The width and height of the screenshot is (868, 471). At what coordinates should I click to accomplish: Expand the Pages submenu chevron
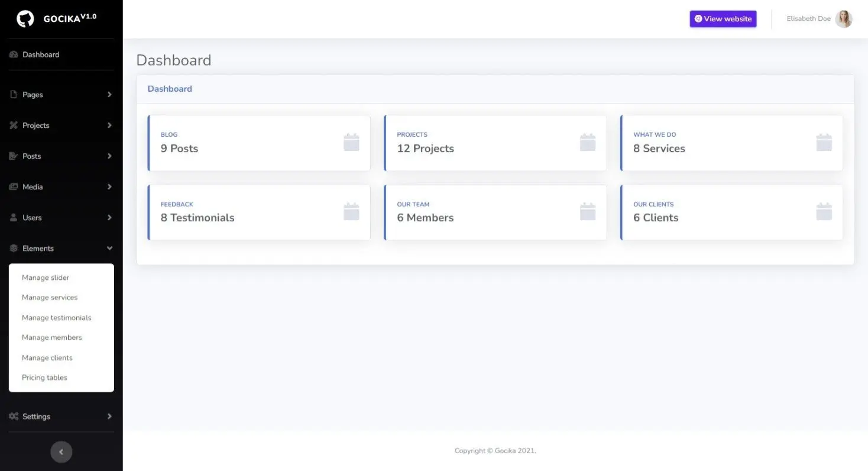click(109, 95)
